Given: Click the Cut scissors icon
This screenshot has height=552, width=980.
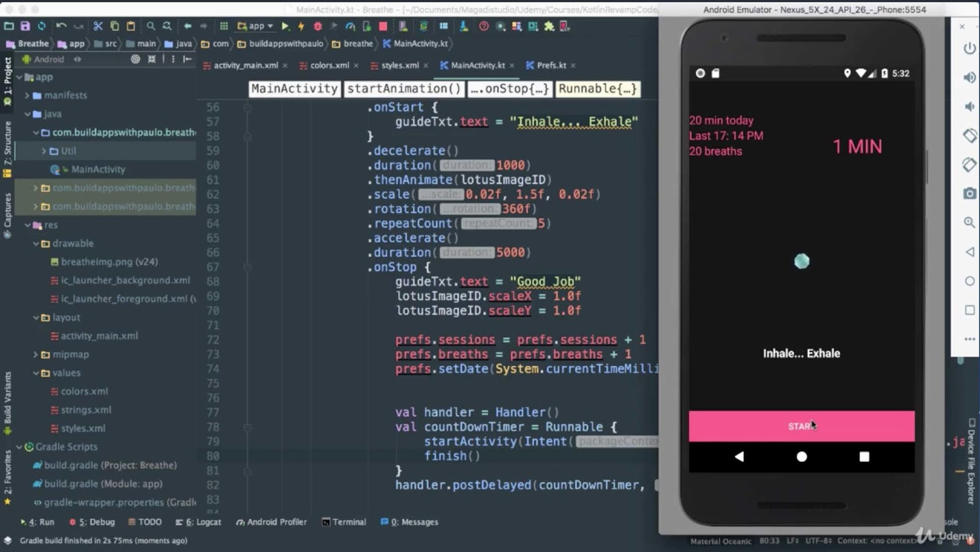Looking at the screenshot, I should click(98, 26).
